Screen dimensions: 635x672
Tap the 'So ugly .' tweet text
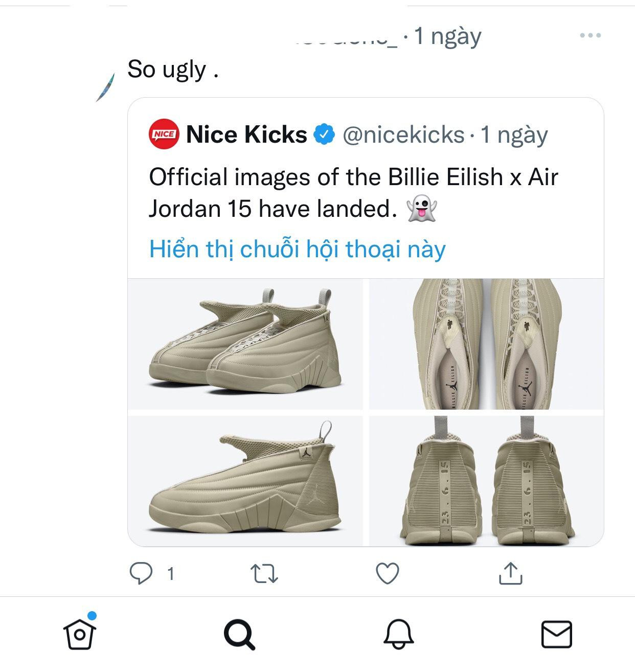(173, 70)
